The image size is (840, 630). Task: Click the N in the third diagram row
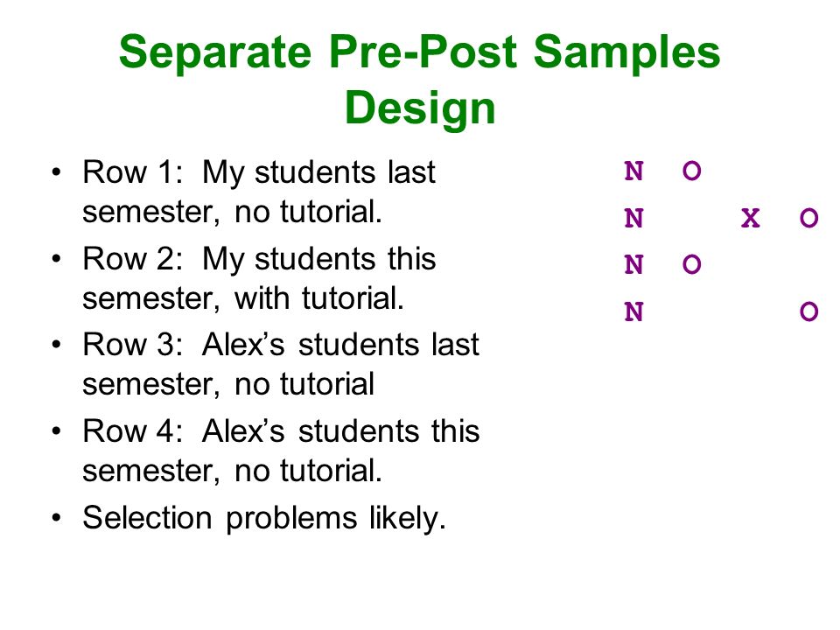point(633,264)
